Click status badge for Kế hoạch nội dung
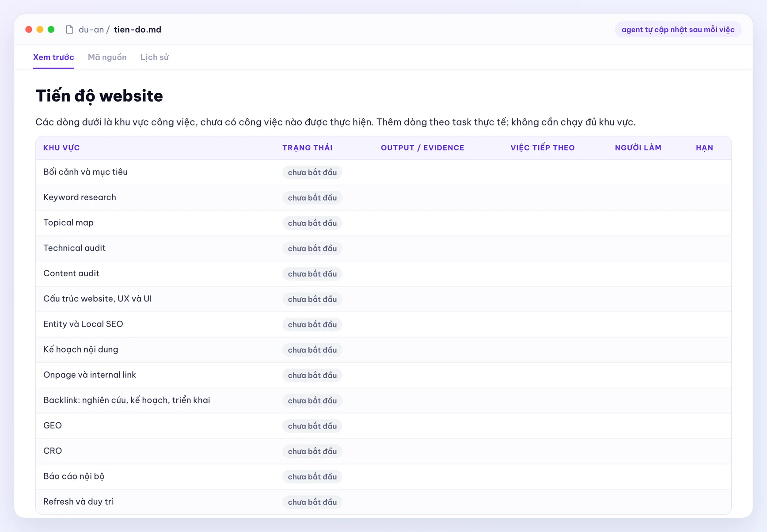Image resolution: width=767 pixels, height=532 pixels. [x=312, y=350]
